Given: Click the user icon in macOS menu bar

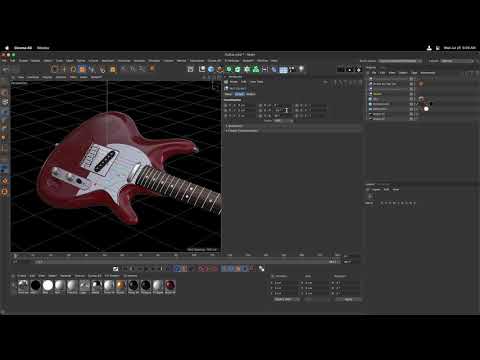Looking at the screenshot, I should coord(429,48).
